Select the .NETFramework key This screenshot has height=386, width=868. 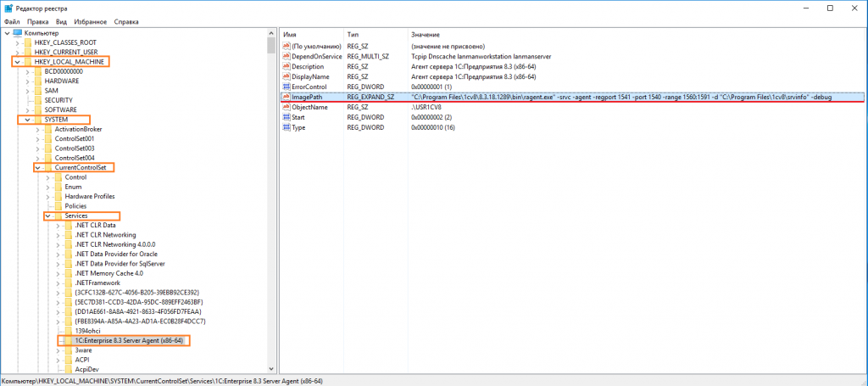(x=97, y=283)
